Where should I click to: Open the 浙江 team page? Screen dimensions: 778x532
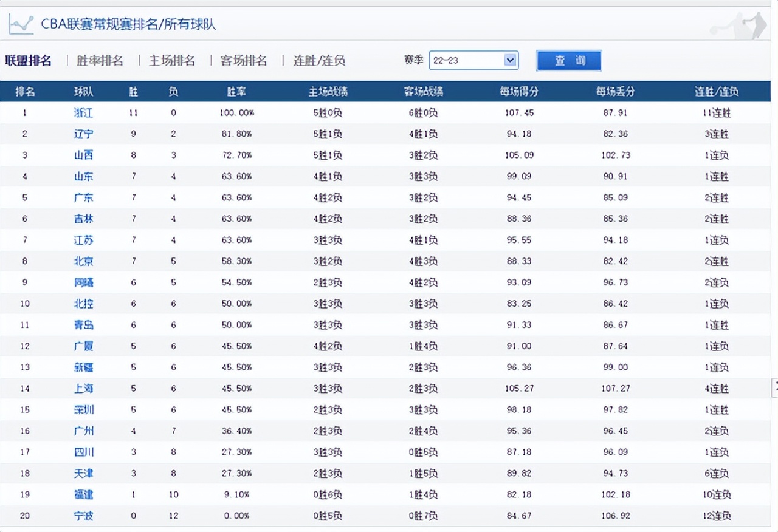point(83,113)
